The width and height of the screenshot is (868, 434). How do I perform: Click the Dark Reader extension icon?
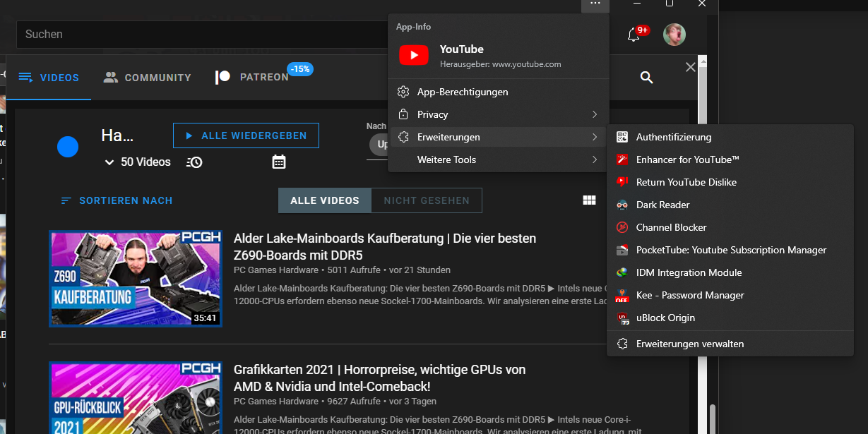coord(622,205)
